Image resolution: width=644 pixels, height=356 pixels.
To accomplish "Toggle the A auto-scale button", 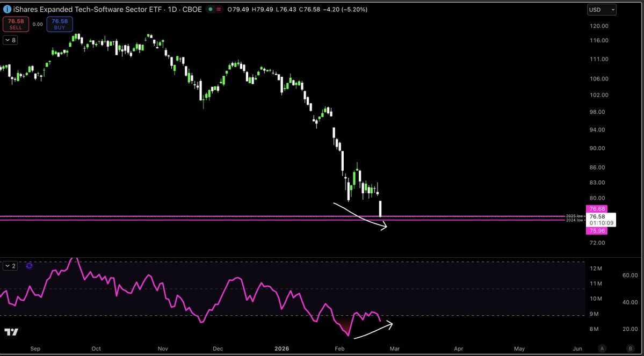I will coord(602,348).
